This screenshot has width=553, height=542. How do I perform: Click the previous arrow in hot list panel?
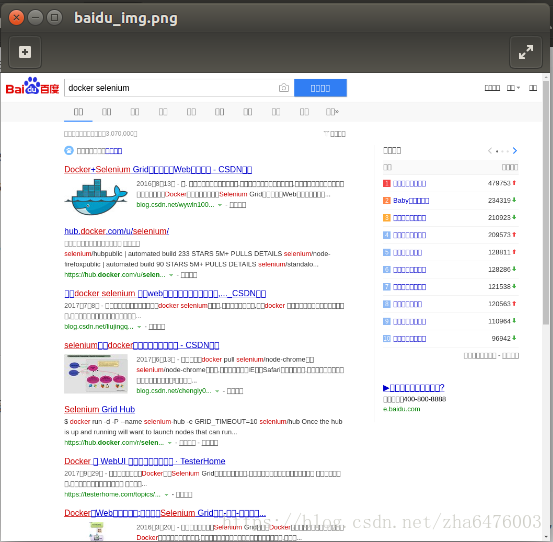click(490, 151)
